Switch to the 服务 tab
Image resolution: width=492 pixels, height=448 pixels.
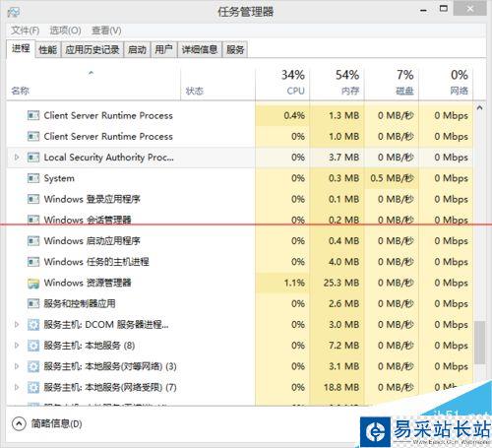coord(235,50)
